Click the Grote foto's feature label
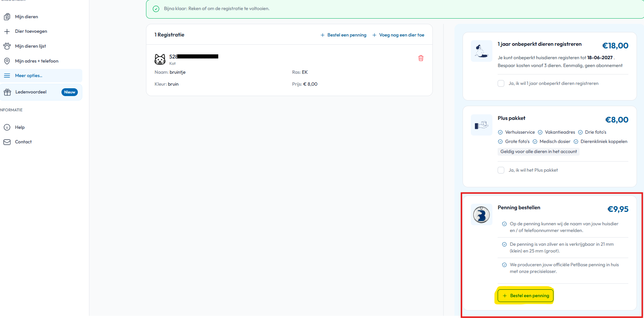 (517, 141)
